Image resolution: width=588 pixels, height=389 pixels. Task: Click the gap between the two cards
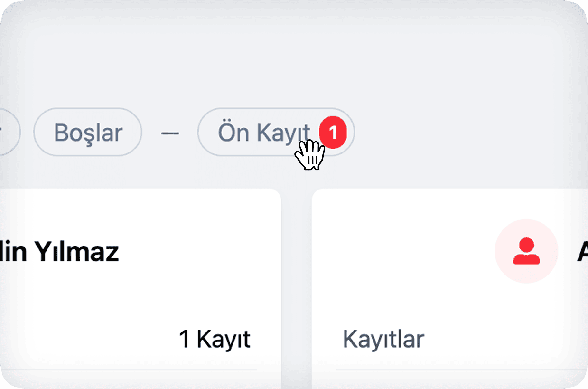[297, 288]
